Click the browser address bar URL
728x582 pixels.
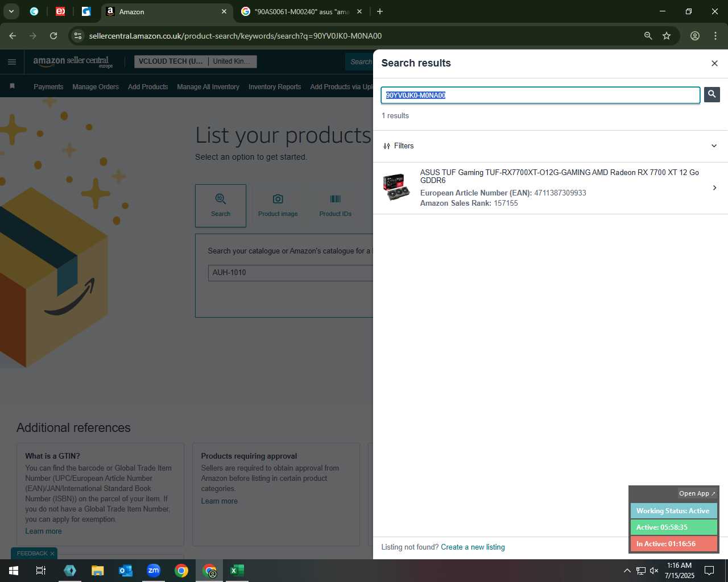235,36
